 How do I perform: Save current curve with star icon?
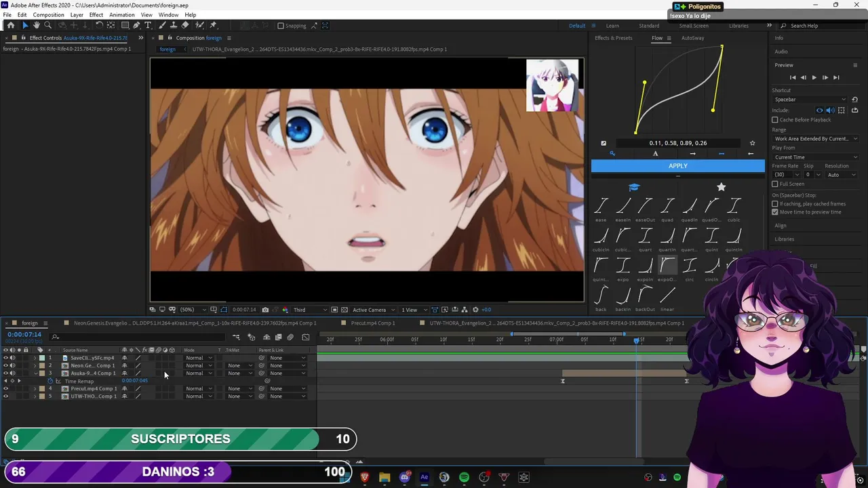752,143
